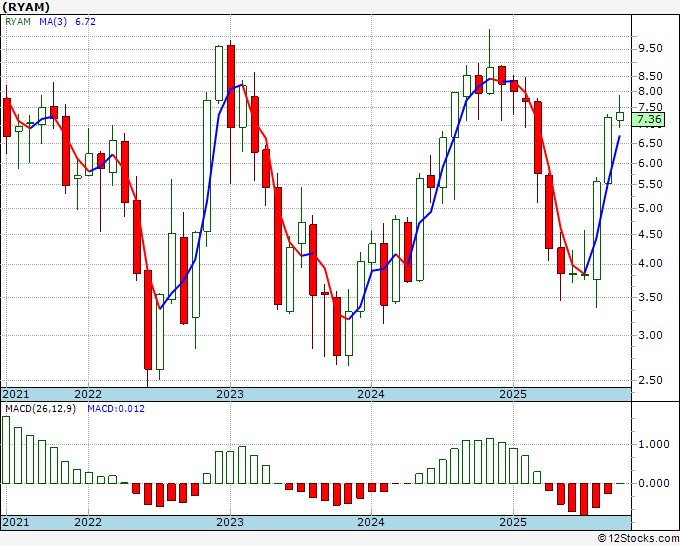This screenshot has height=546, width=680.
Task: Click the 3.50 price axis label
Action: click(x=650, y=298)
